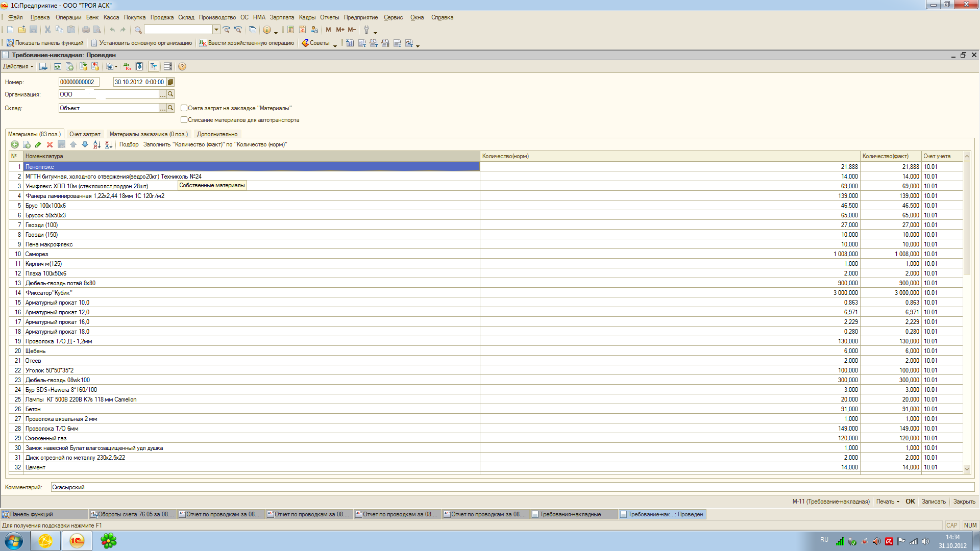Click Комментарий input field
The width and height of the screenshot is (980, 551).
click(510, 487)
